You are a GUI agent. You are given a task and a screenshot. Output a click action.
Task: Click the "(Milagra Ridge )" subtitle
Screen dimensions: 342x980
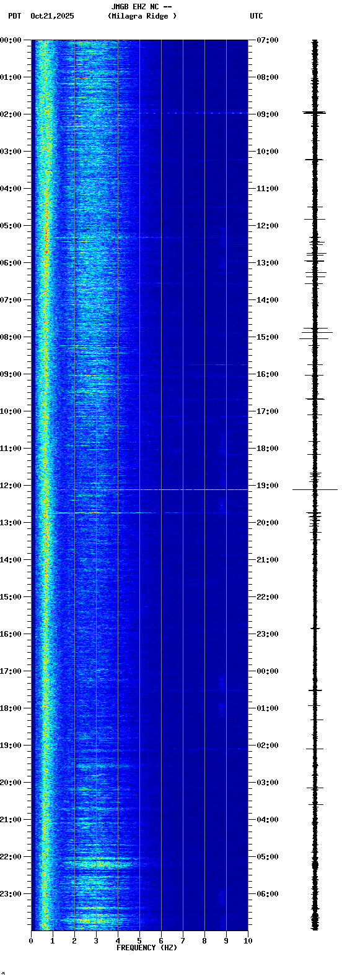click(x=142, y=16)
